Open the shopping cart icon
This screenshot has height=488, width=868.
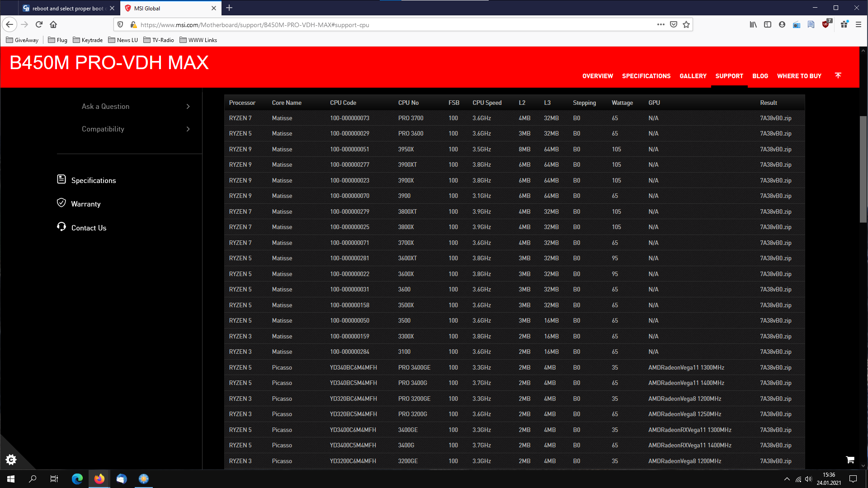tap(850, 460)
